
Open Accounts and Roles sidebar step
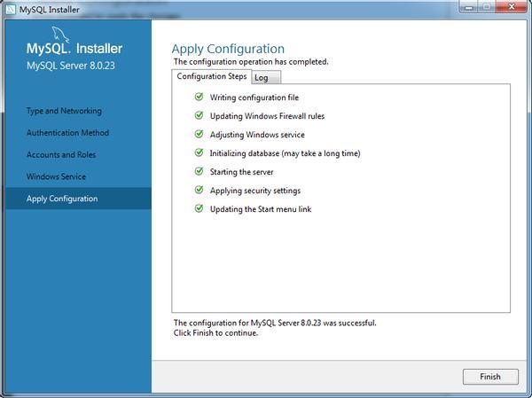[x=61, y=155]
